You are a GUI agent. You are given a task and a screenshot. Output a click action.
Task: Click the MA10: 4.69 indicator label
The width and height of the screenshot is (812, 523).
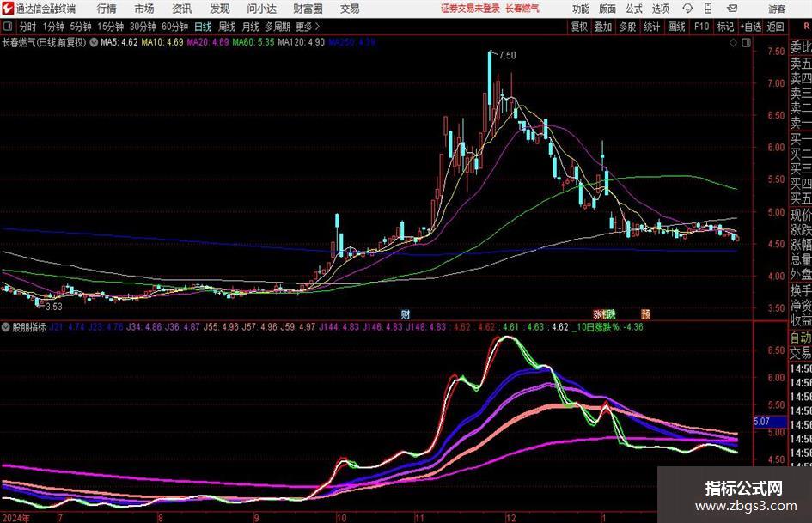point(162,42)
